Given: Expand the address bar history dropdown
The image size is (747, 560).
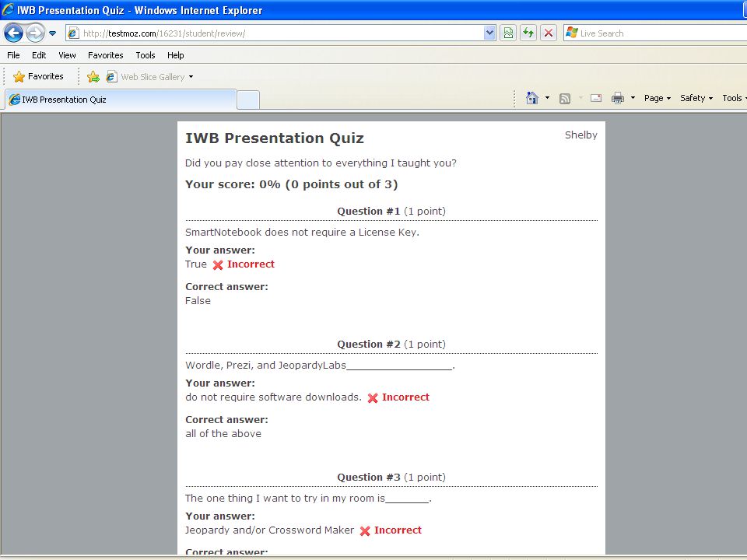Looking at the screenshot, I should (x=489, y=33).
